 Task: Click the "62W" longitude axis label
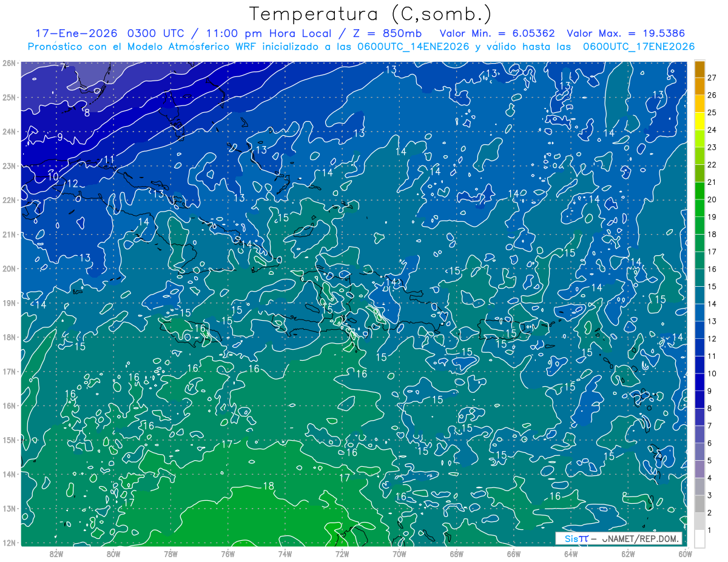pos(628,554)
